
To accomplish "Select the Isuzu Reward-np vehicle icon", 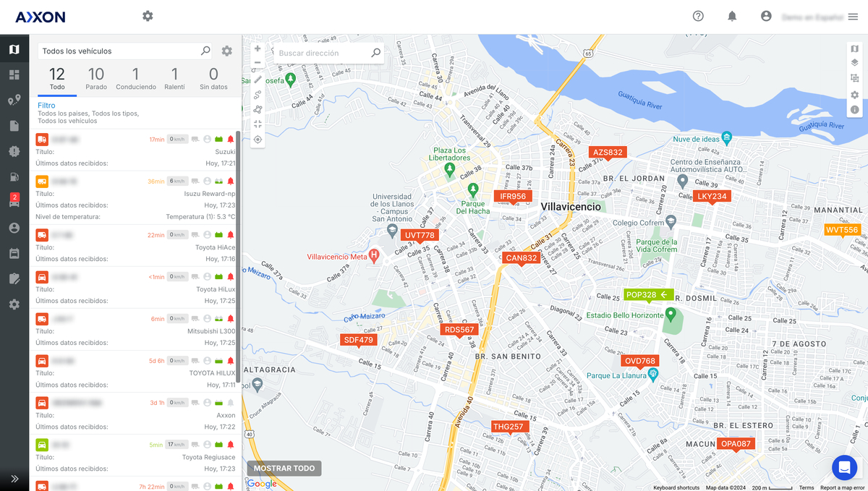I will tap(42, 181).
